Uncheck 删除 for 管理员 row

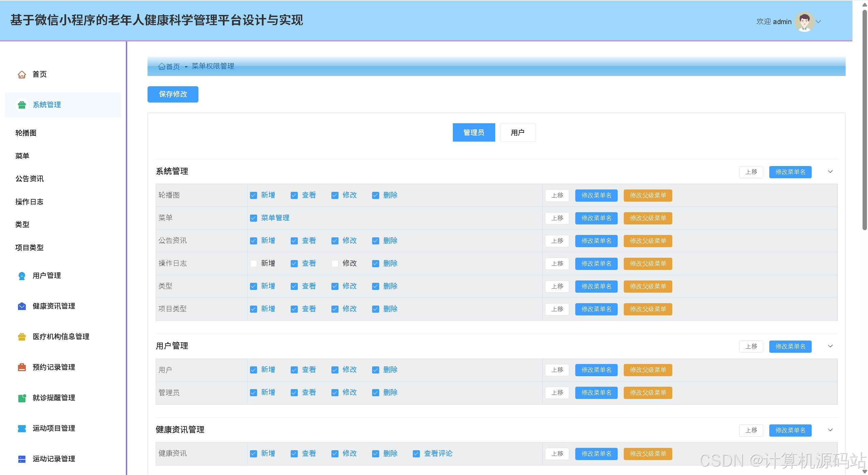coord(375,393)
